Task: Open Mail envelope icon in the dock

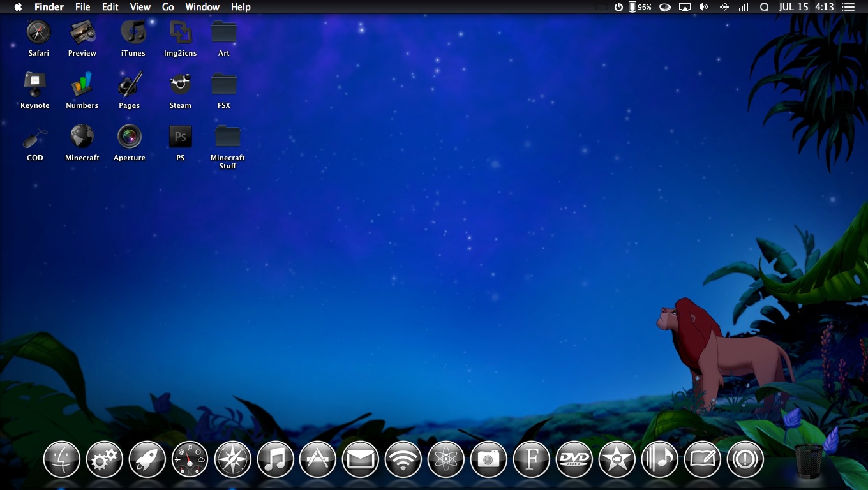Action: [361, 459]
